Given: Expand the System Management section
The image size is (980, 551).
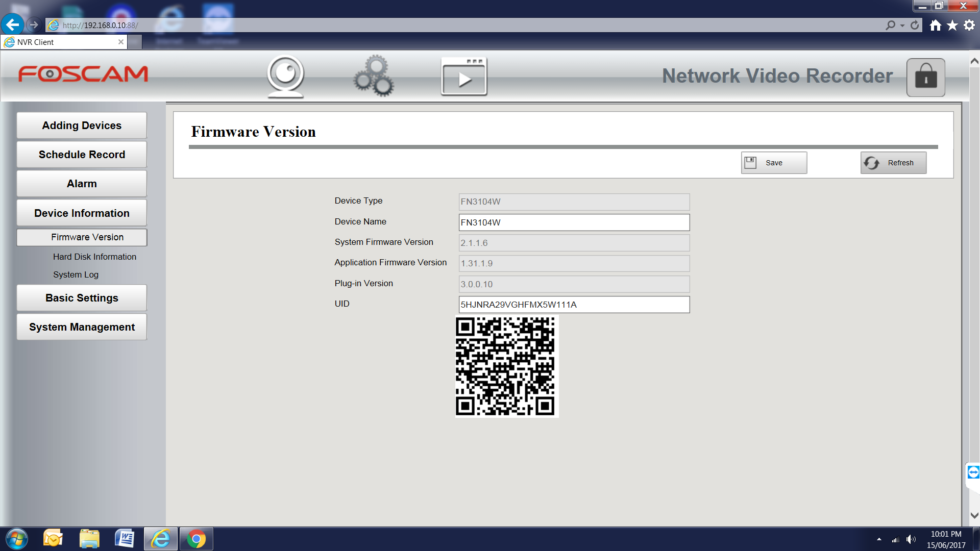Looking at the screenshot, I should (82, 327).
